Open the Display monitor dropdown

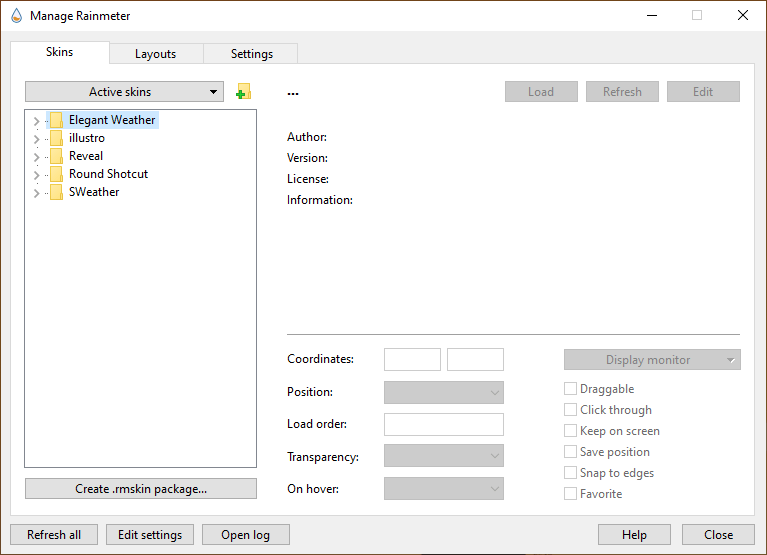652,360
